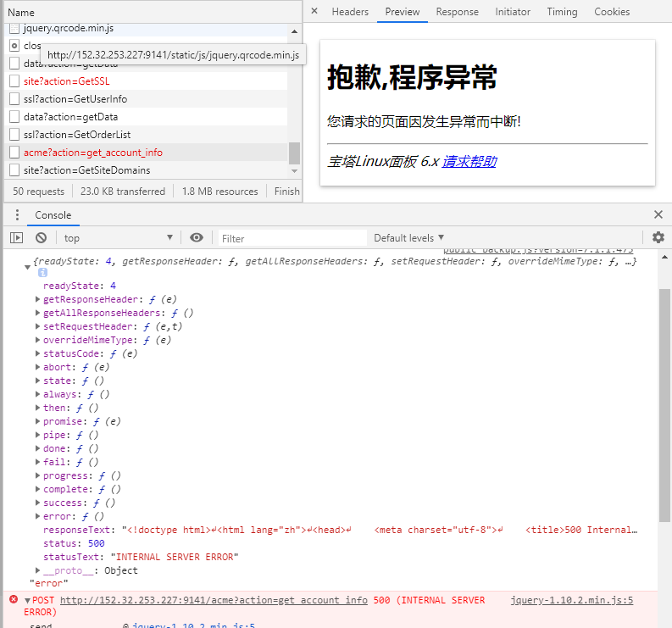The width and height of the screenshot is (672, 628).
Task: Open the Initiator tab
Action: coord(513,12)
